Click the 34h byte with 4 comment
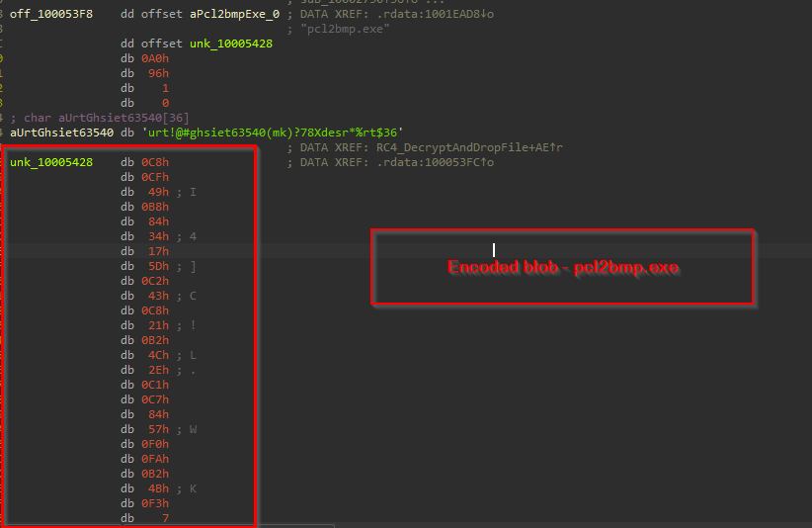The image size is (812, 528). tap(158, 236)
